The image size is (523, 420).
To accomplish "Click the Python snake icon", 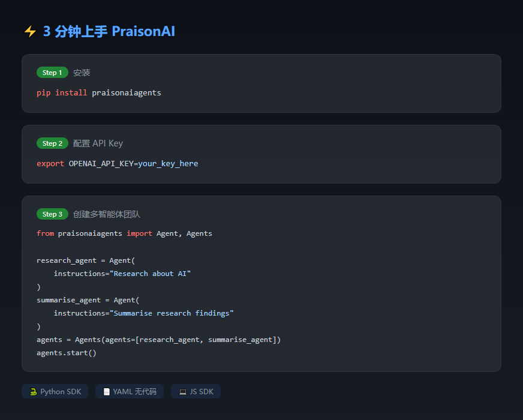I will coord(34,392).
